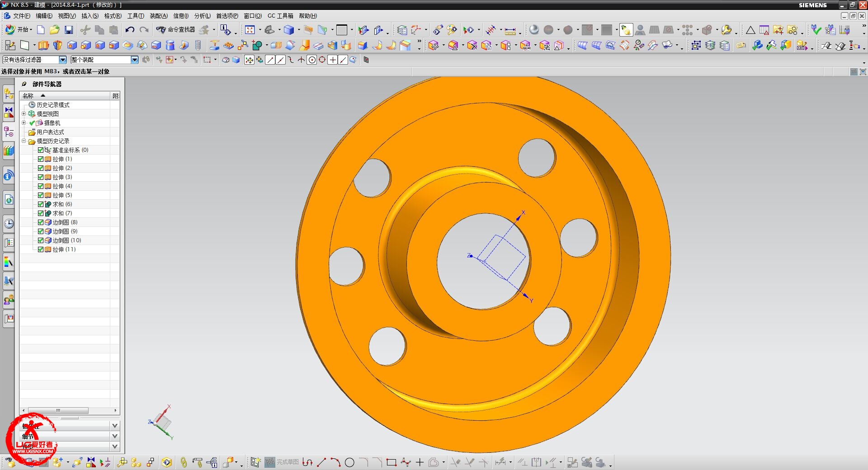868x470 pixels.
Task: Select the Revolve tool icon
Action: tap(57, 45)
